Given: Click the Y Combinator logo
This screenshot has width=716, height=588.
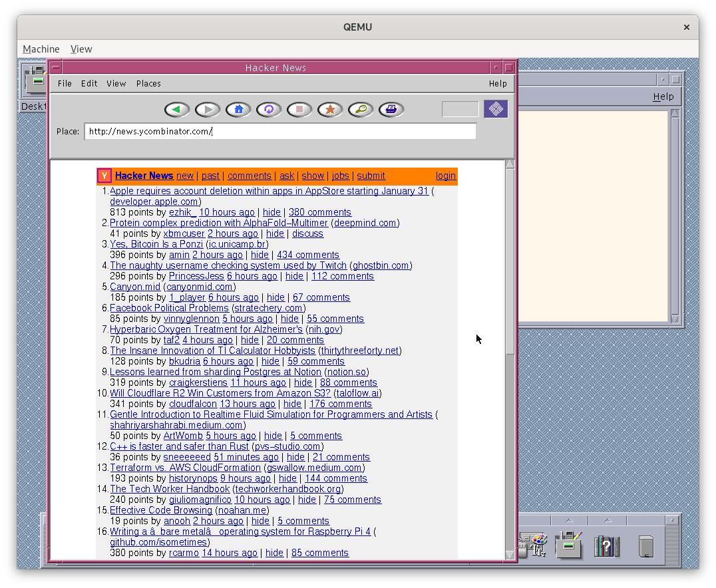Looking at the screenshot, I should [104, 176].
